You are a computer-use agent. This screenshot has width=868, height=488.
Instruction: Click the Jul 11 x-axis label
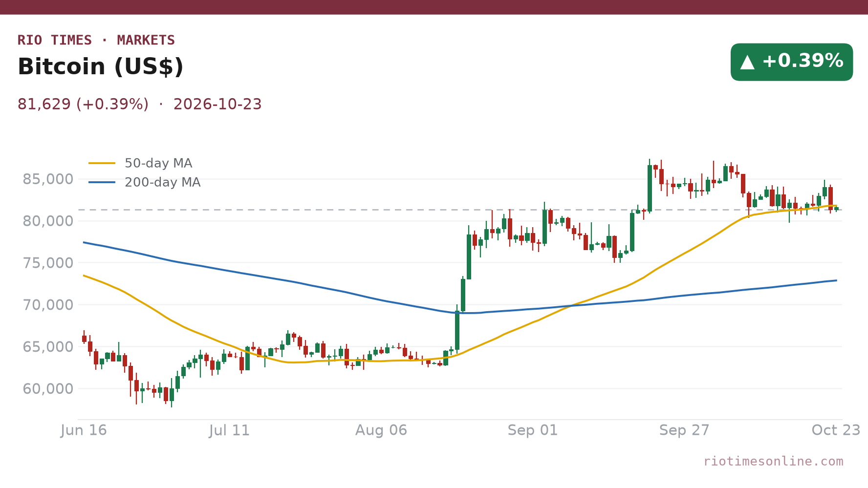coord(230,430)
